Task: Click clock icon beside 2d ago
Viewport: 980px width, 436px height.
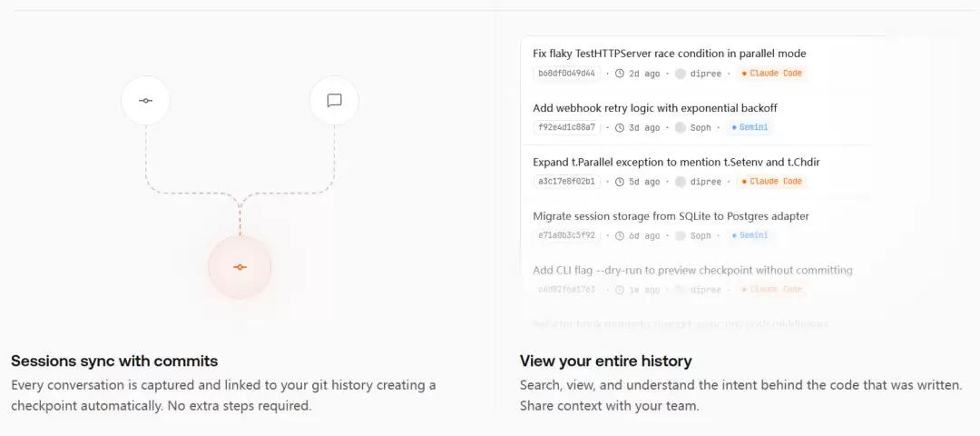Action: [x=620, y=74]
